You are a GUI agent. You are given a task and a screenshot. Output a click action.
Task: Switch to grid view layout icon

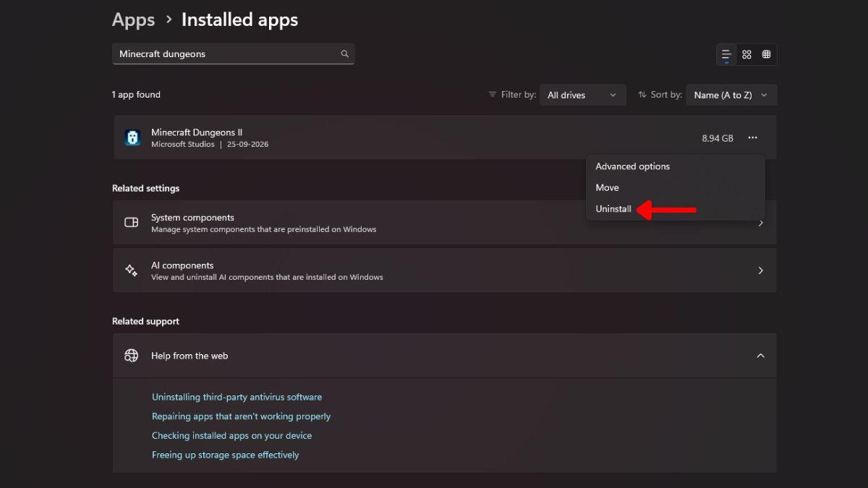746,54
